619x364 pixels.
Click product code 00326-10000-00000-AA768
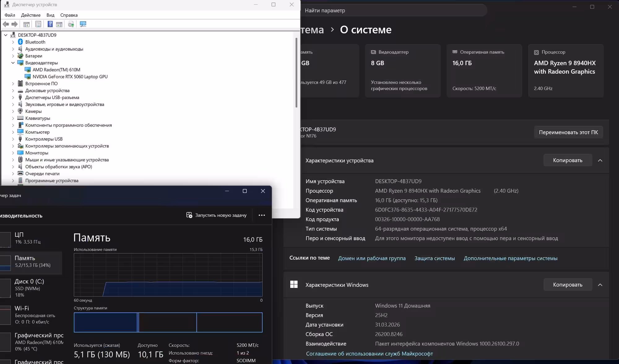coord(407,219)
